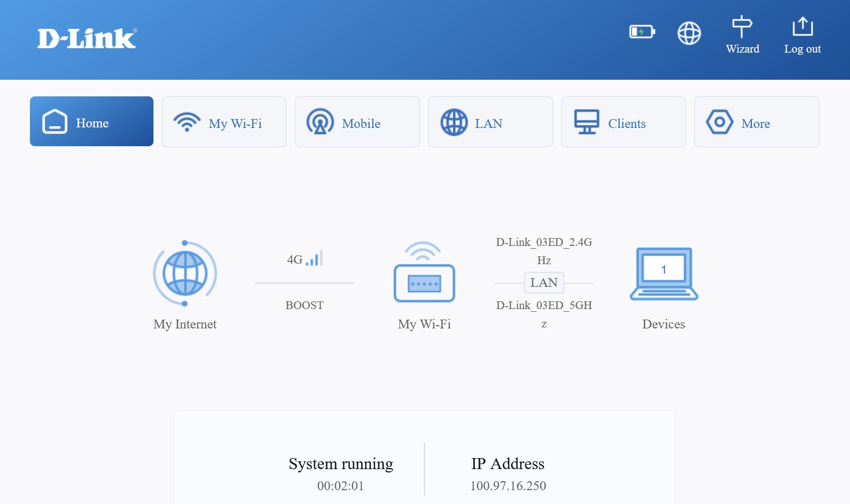Open Devices by clicking the laptop icon
The image size is (850, 504).
pyautogui.click(x=663, y=274)
